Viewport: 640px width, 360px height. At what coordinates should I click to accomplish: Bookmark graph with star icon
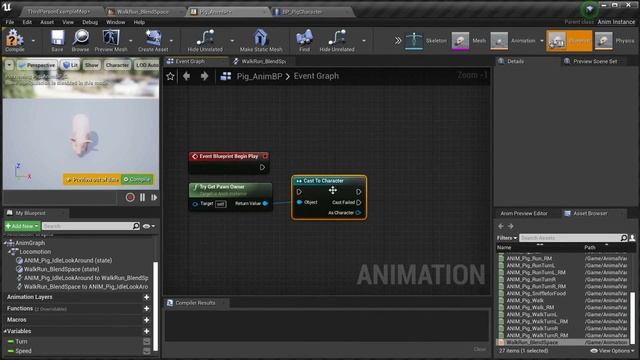tap(170, 76)
